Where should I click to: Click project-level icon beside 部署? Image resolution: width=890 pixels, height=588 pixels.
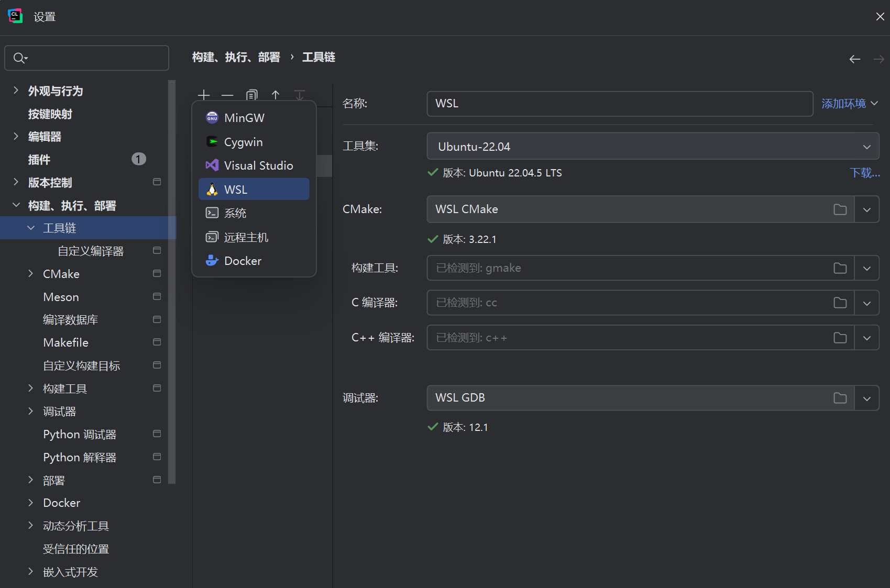(157, 480)
